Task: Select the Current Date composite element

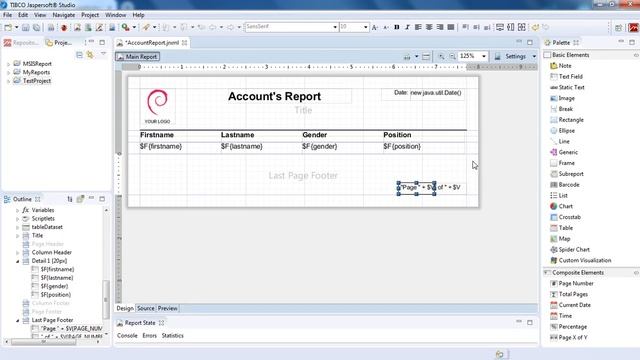Action: pyautogui.click(x=571, y=305)
